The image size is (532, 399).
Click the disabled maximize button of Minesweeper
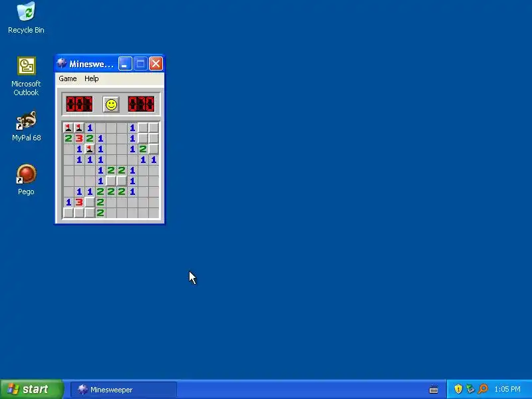click(140, 63)
